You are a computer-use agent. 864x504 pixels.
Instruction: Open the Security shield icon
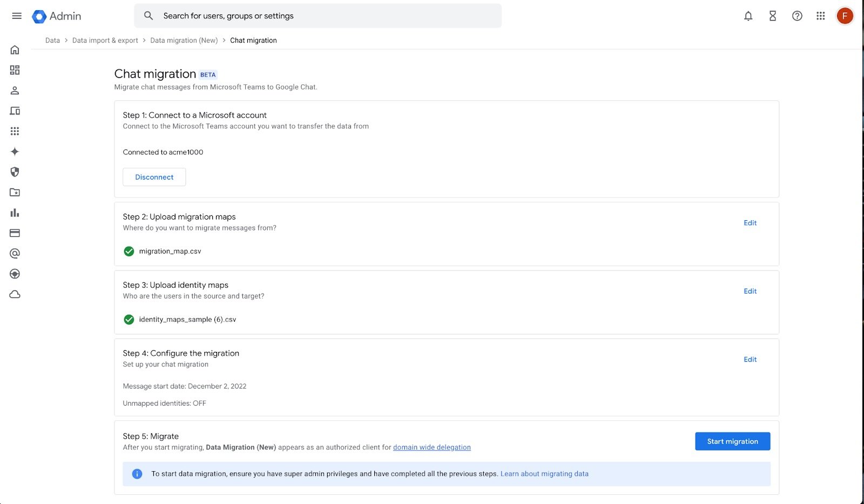[x=15, y=172]
